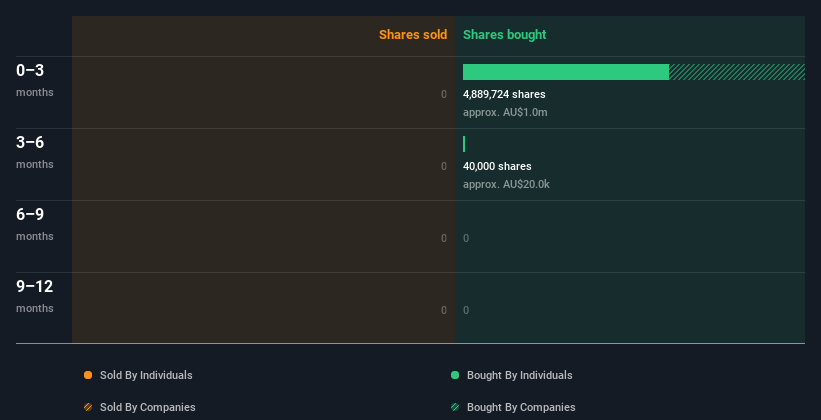Select the 0–3 months row label
The width and height of the screenshot is (821, 420).
coord(35,80)
